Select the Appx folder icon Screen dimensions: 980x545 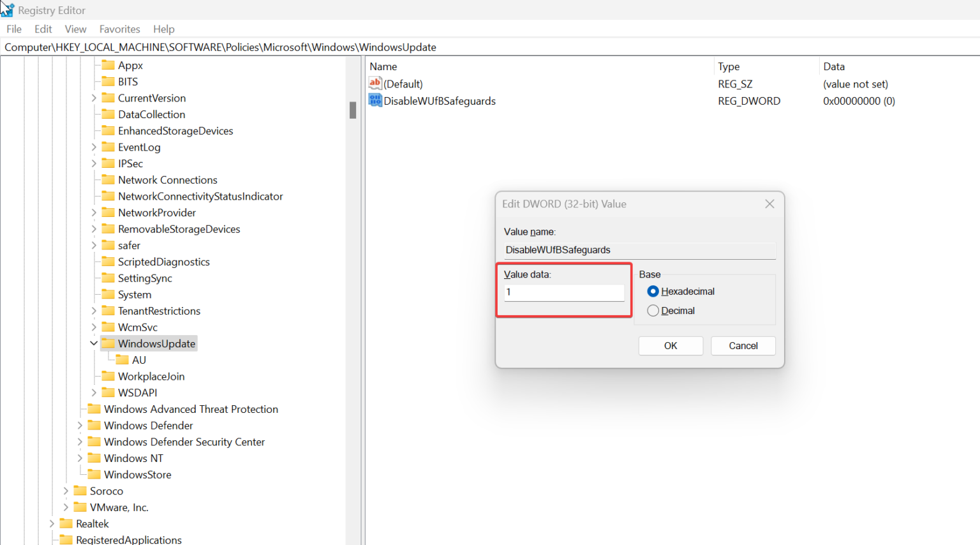[x=108, y=65]
